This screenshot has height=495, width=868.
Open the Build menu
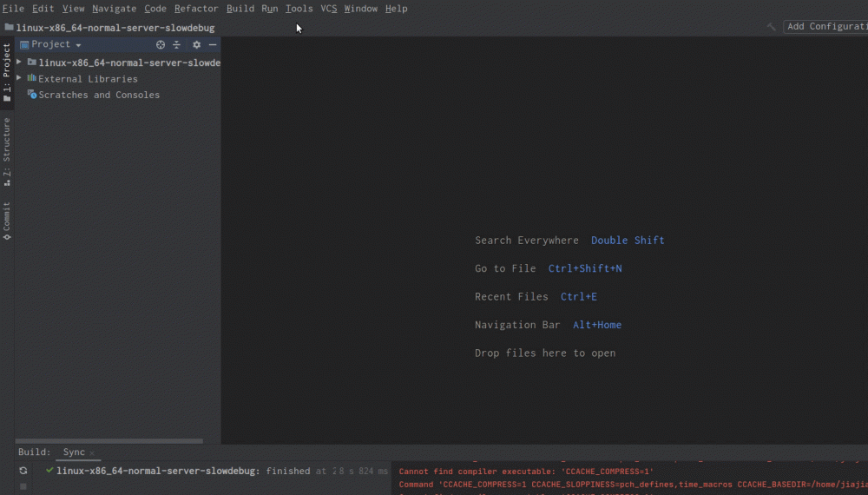[240, 9]
